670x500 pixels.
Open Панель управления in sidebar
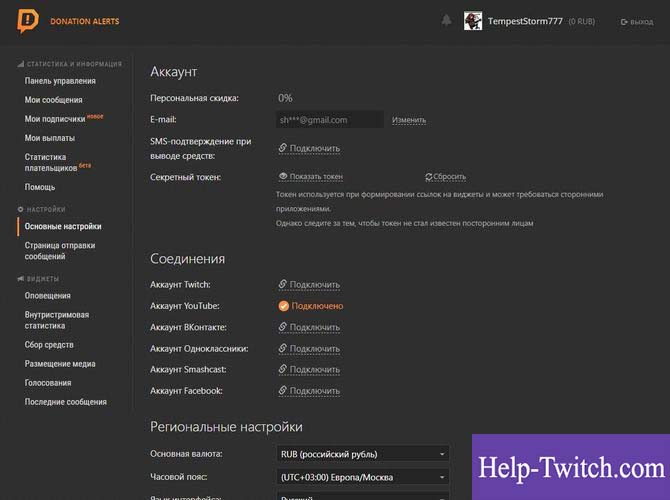point(60,81)
